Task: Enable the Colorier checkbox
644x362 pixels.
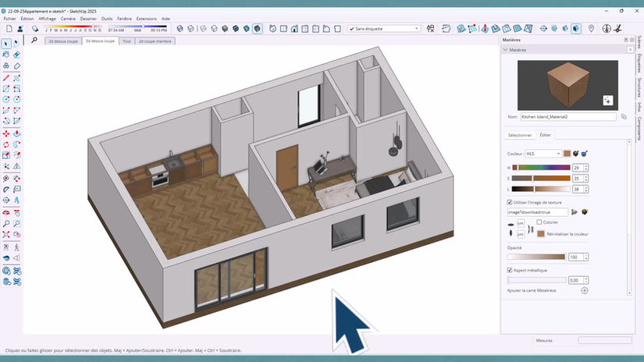Action: click(539, 222)
